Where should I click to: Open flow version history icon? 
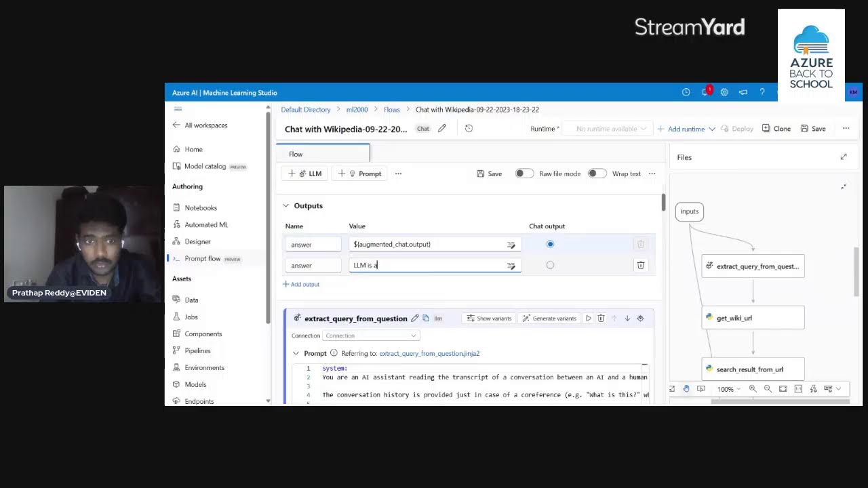tap(469, 128)
